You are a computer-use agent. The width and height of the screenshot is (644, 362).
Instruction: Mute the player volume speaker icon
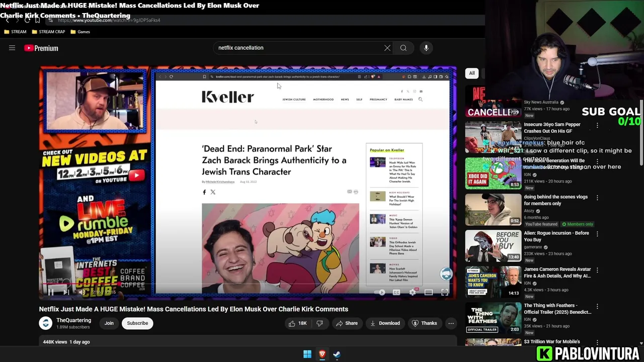tap(82, 292)
